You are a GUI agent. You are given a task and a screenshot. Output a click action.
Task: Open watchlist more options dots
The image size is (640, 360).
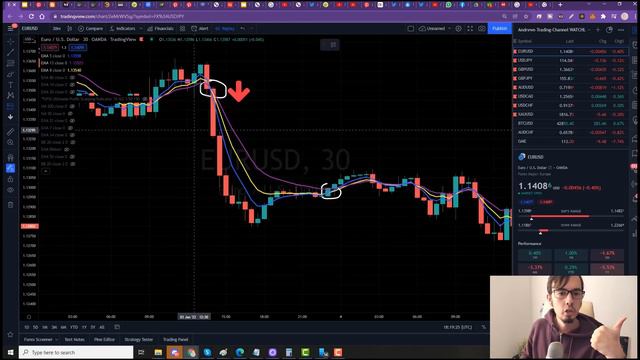pyautogui.click(x=621, y=30)
